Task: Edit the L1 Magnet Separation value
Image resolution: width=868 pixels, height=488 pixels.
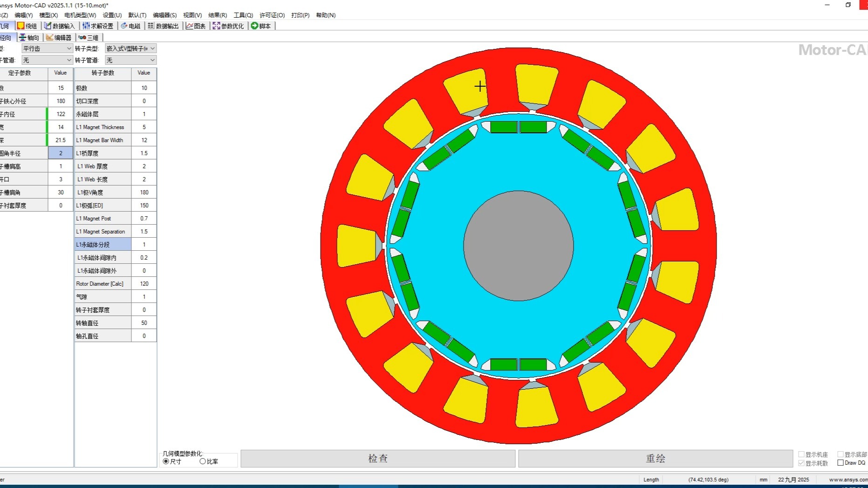Action: (144, 232)
